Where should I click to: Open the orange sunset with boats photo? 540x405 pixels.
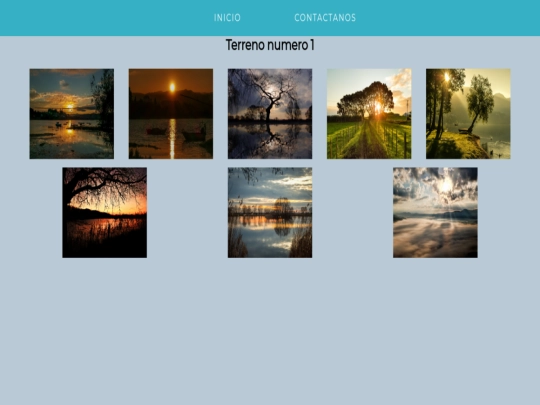(x=171, y=114)
